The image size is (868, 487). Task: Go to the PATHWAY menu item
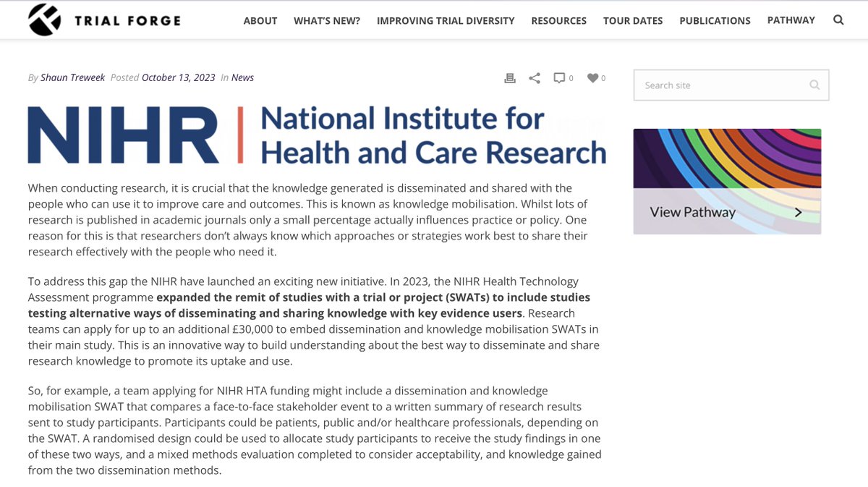pyautogui.click(x=791, y=20)
